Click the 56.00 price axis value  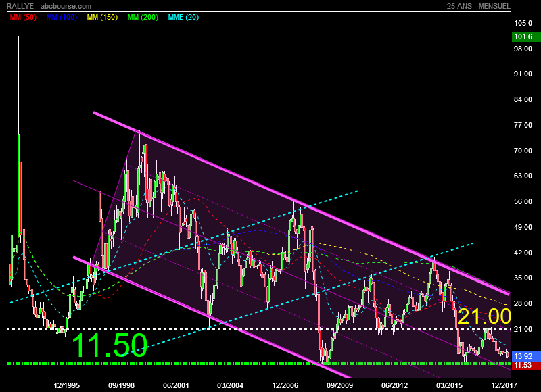523,201
